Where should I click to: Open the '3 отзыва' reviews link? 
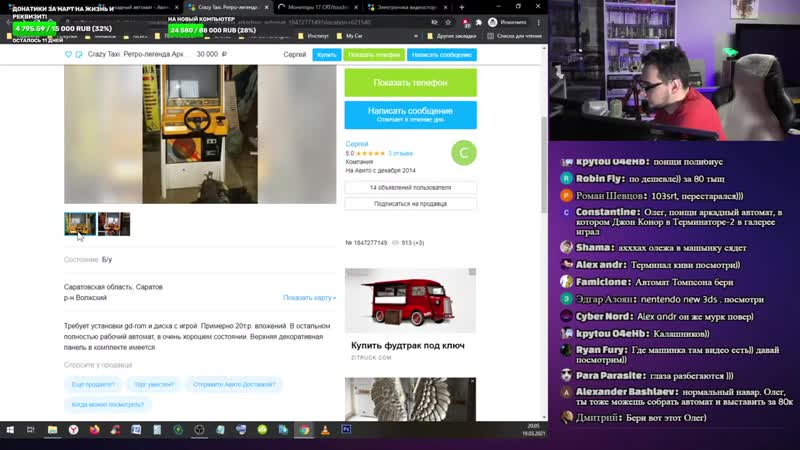(x=400, y=153)
